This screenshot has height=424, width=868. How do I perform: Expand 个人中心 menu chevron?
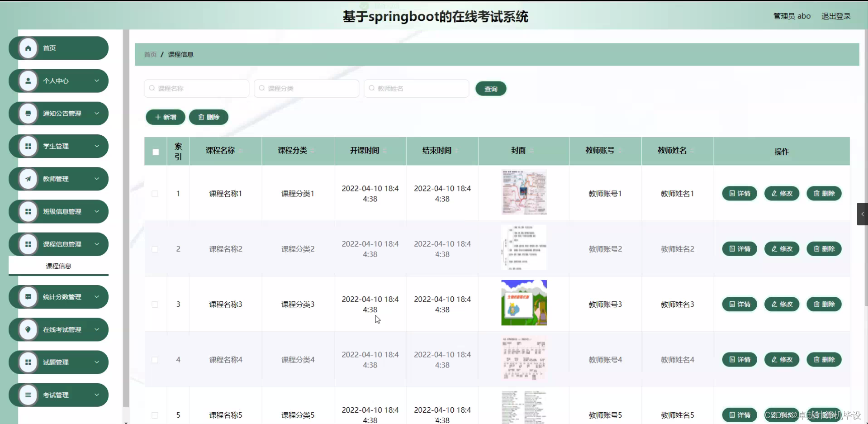point(97,81)
